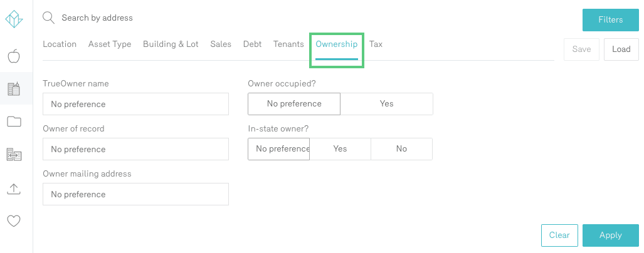Switch to the Location tab
The height and width of the screenshot is (253, 644).
point(60,44)
